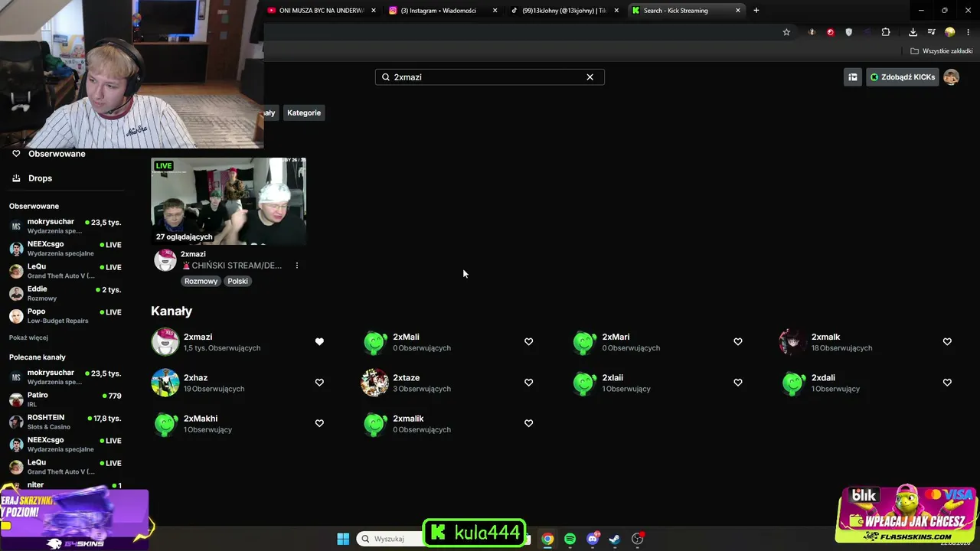
Task: Open the 2xmazi live stream thumbnail
Action: [x=229, y=201]
